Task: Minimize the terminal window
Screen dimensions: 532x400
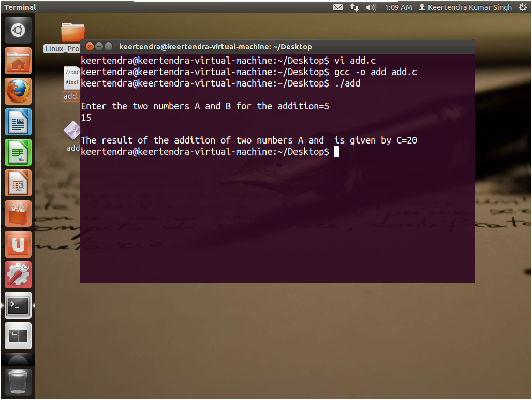Action: (99, 47)
